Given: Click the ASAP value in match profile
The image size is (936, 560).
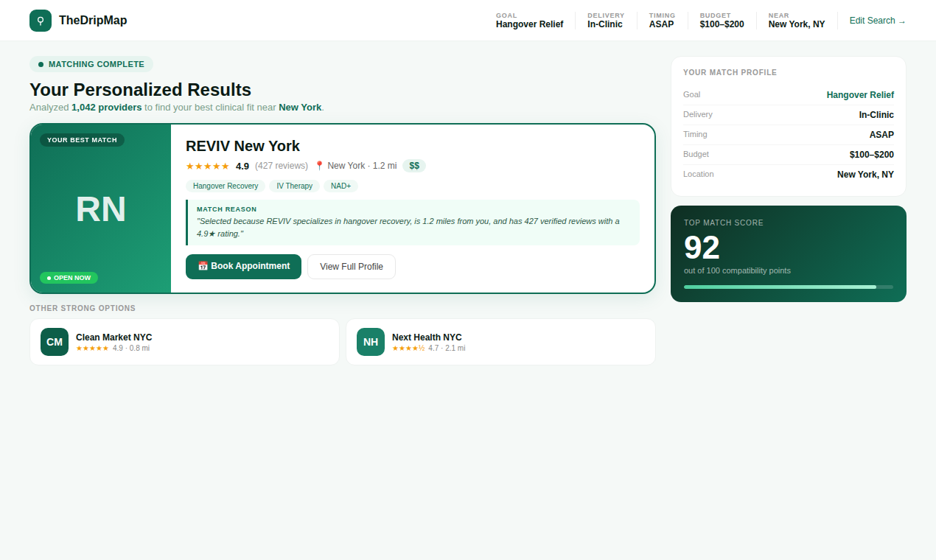Looking at the screenshot, I should 881,135.
